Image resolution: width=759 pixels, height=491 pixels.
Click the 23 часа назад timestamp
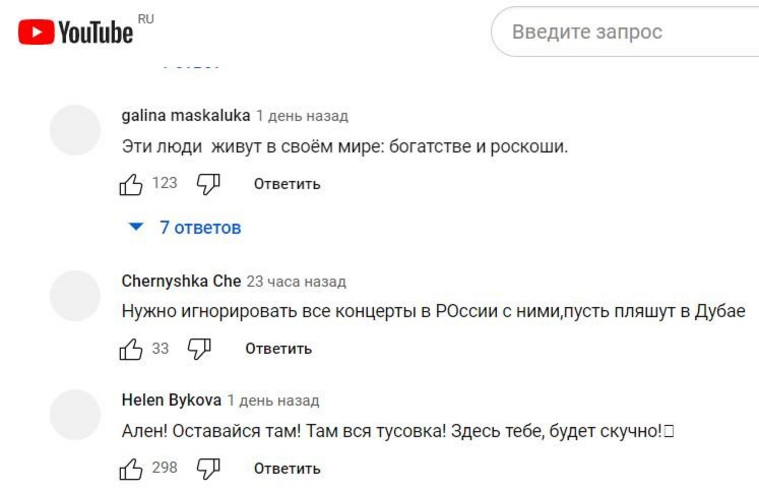296,282
